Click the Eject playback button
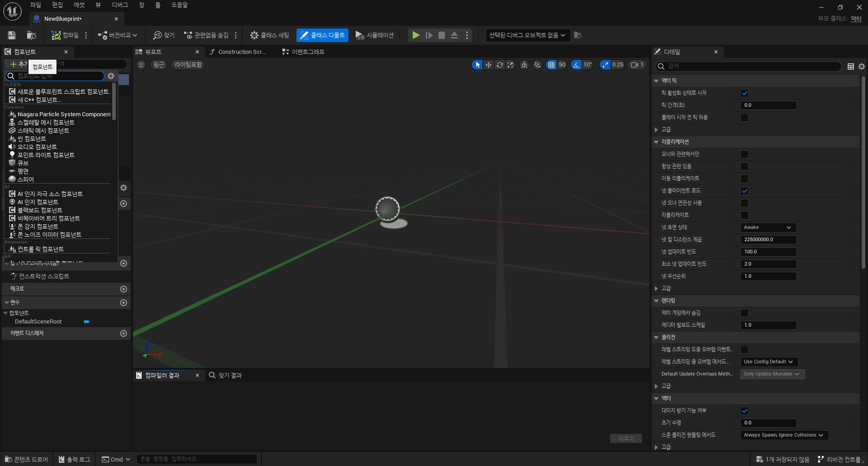The width and height of the screenshot is (868, 466). tap(454, 35)
